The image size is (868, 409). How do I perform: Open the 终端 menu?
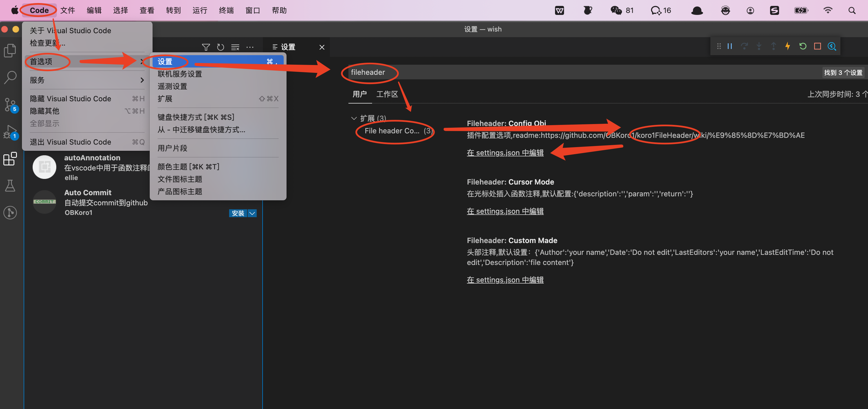[x=226, y=10]
